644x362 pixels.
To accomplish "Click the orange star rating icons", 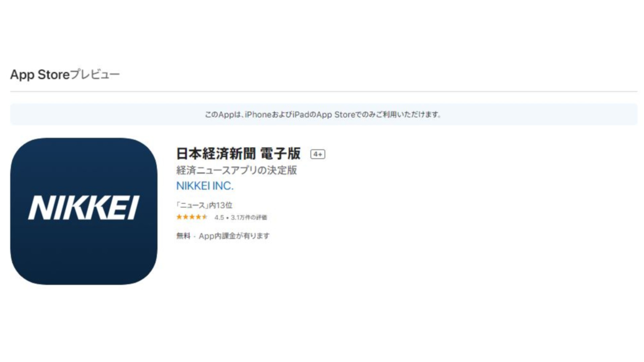I will 192,217.
